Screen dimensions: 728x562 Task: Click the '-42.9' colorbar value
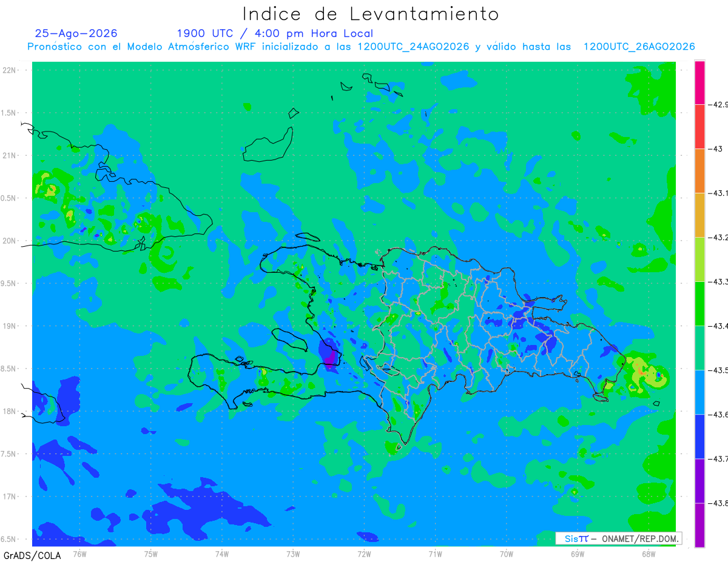(x=719, y=104)
